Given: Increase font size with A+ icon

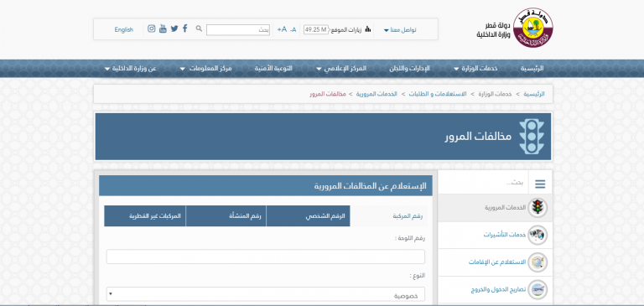Looking at the screenshot, I should (x=282, y=29).
